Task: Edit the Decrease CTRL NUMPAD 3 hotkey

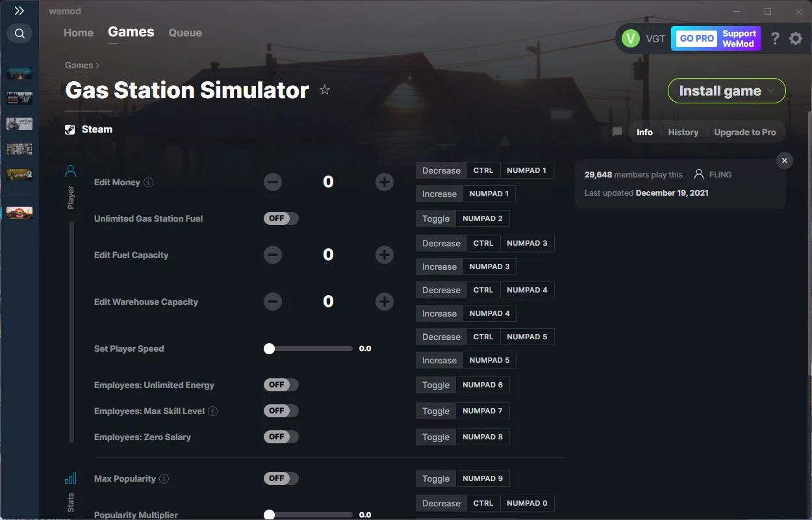Action: tap(485, 243)
